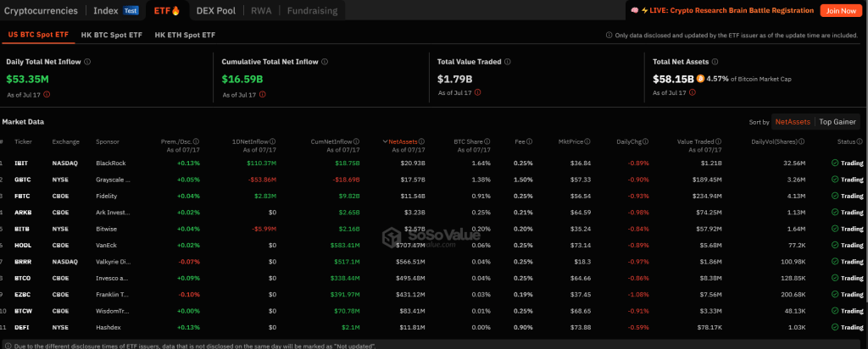Image resolution: width=868 pixels, height=349 pixels.
Task: Click the $53.35M daily inflow value
Action: 28,79
